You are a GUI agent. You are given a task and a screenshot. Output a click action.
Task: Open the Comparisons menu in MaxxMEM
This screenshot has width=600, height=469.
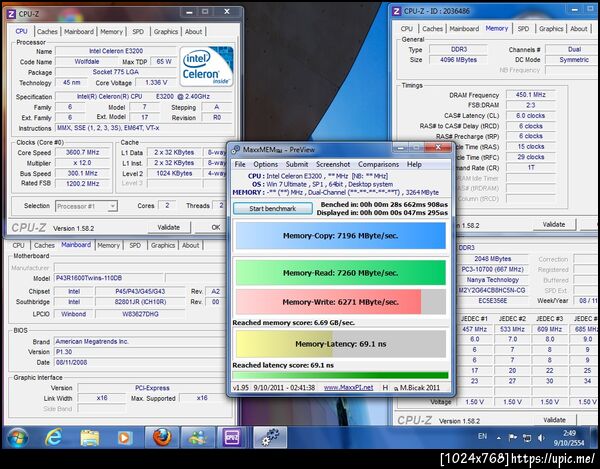click(378, 164)
